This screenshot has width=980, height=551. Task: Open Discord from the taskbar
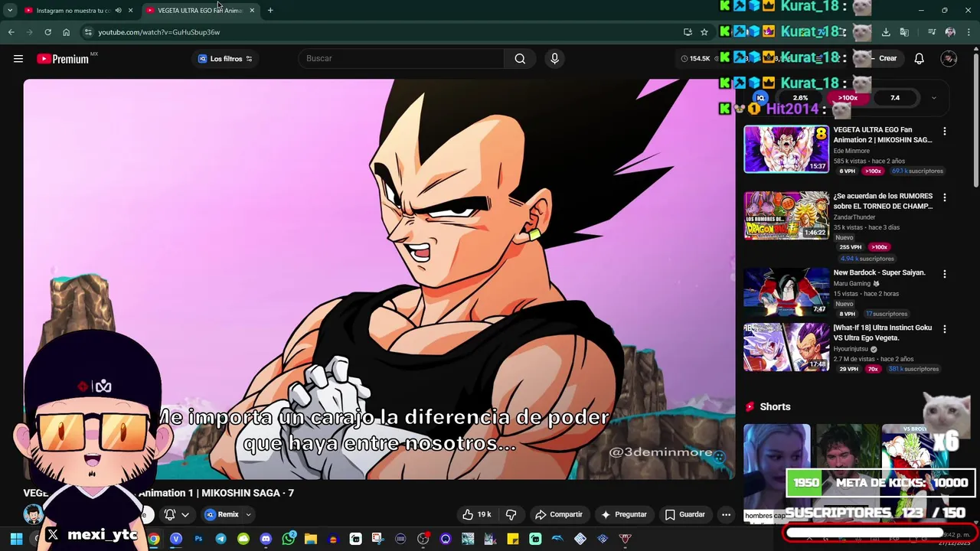click(266, 540)
